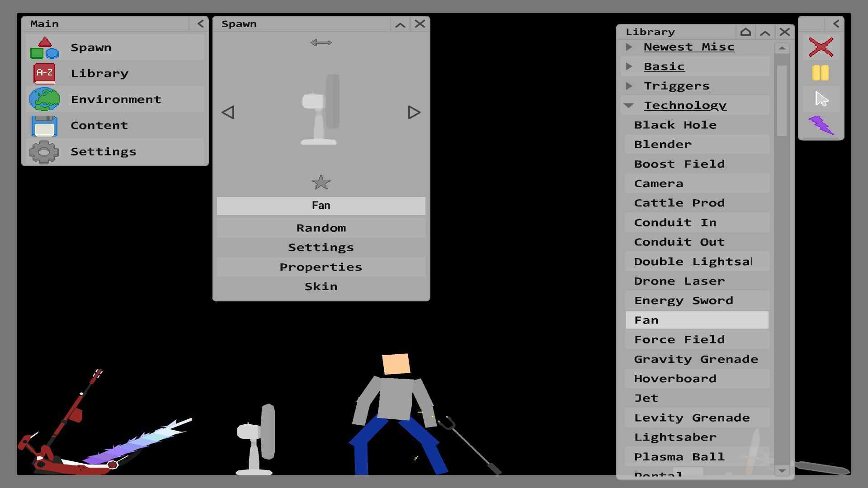Image resolution: width=868 pixels, height=488 pixels.
Task: Click the pin/save Library icon
Action: (744, 31)
